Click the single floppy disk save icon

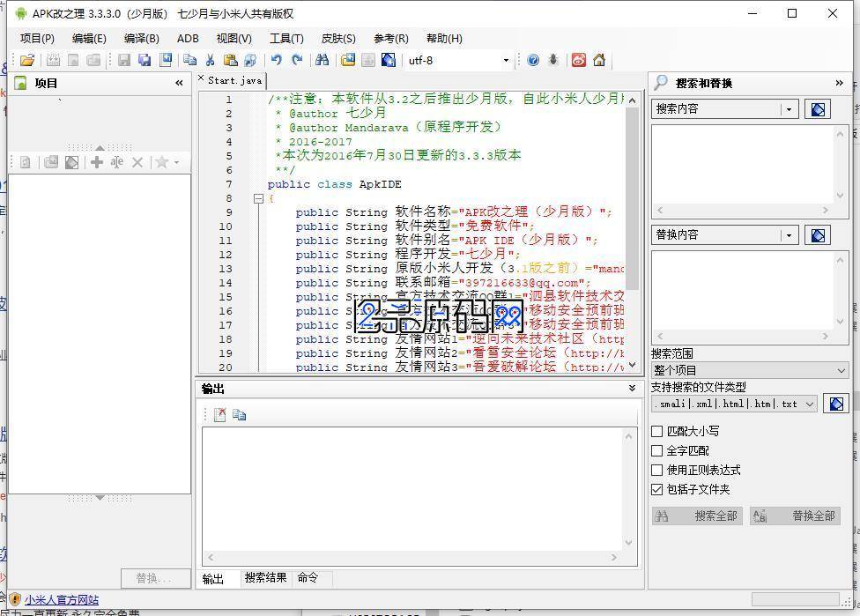click(124, 60)
